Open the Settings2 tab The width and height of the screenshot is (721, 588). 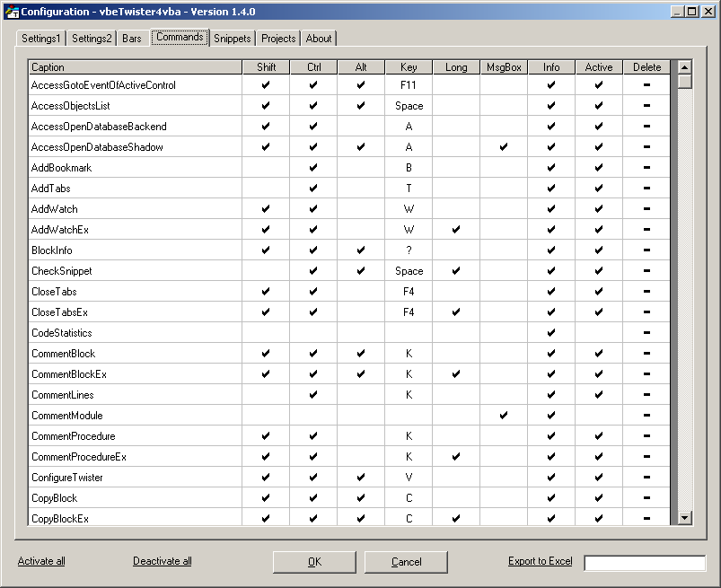click(x=92, y=39)
